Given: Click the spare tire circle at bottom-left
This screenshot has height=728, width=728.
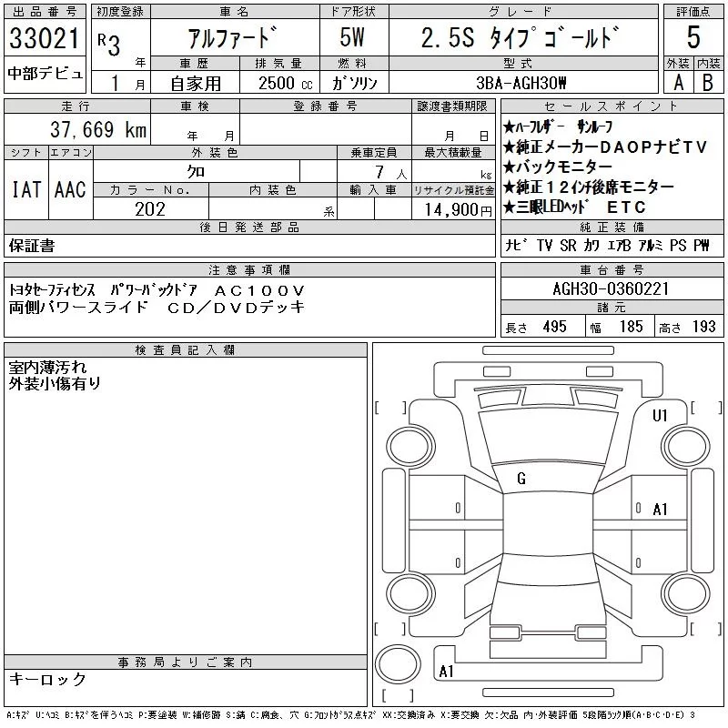Looking at the screenshot, I should coord(398,664).
